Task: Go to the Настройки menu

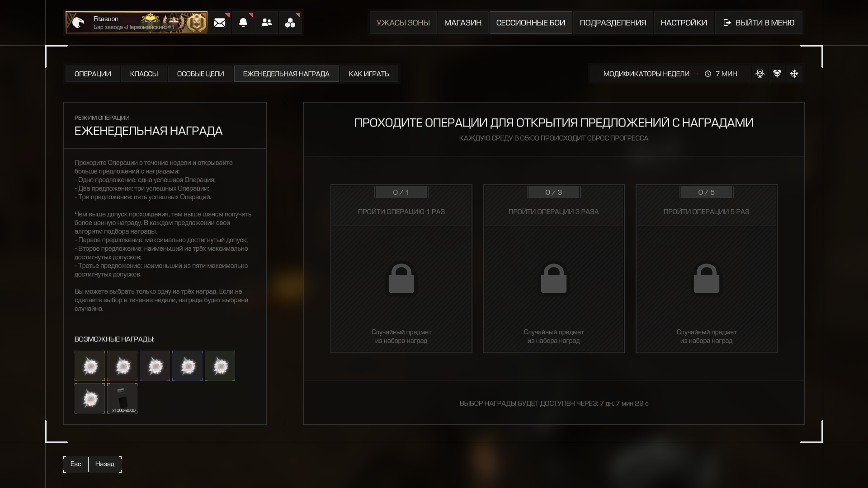Action: point(684,23)
